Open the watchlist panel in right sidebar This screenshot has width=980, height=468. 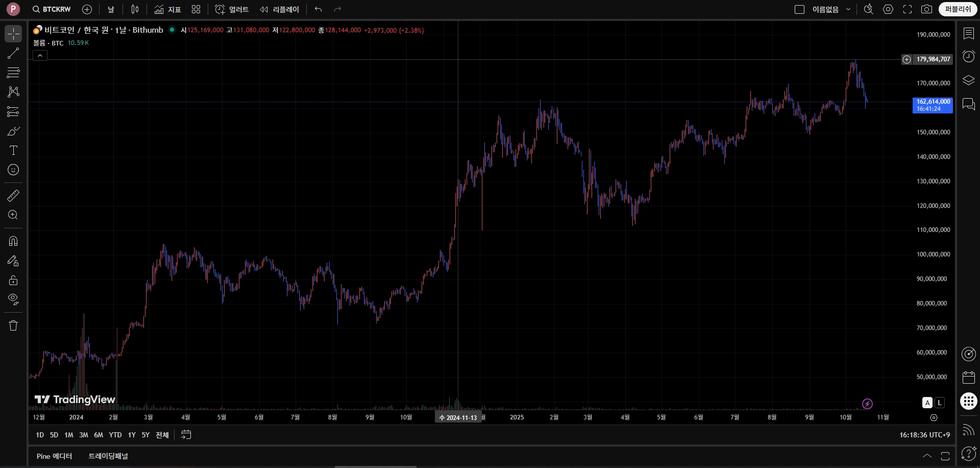click(x=968, y=34)
